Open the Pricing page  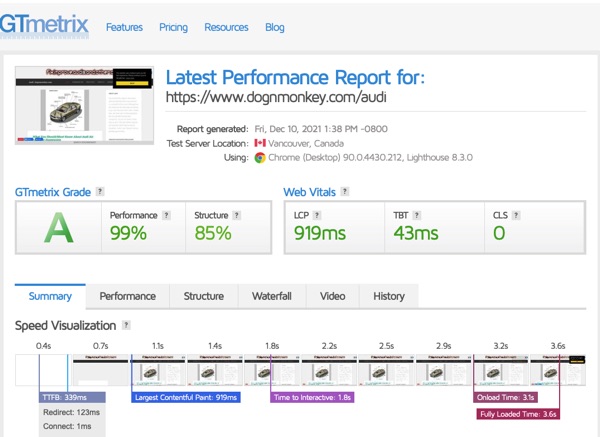click(173, 27)
